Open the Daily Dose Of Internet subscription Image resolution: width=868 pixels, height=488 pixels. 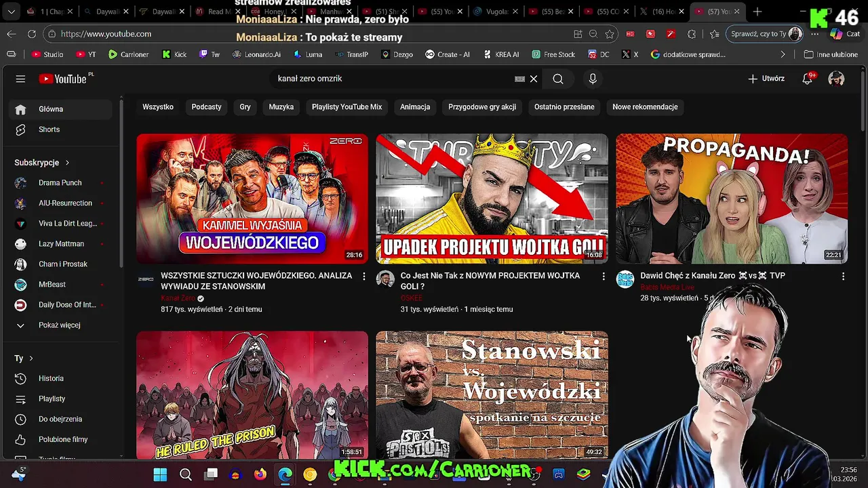pos(61,305)
